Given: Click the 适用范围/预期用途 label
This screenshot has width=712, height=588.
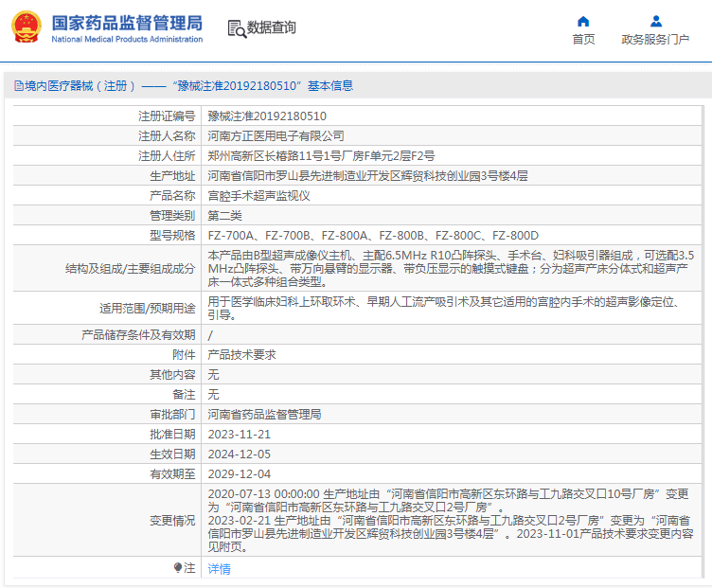Looking at the screenshot, I should (x=148, y=309).
